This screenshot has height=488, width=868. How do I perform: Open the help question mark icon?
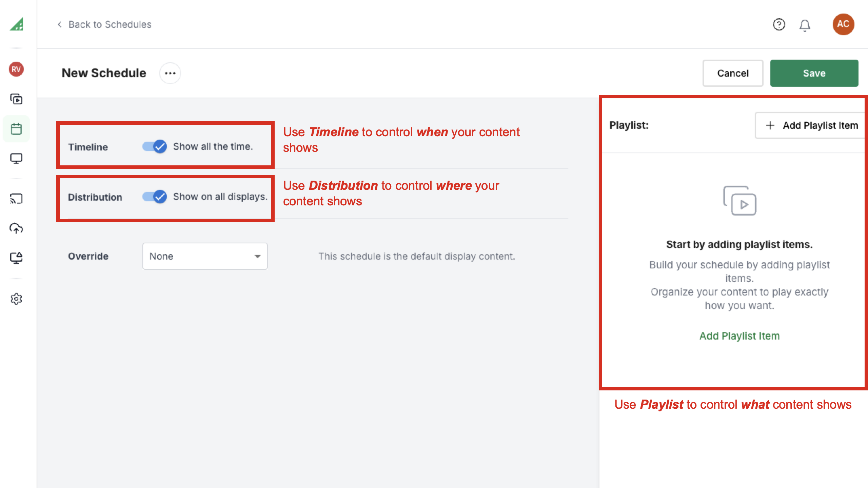[779, 24]
